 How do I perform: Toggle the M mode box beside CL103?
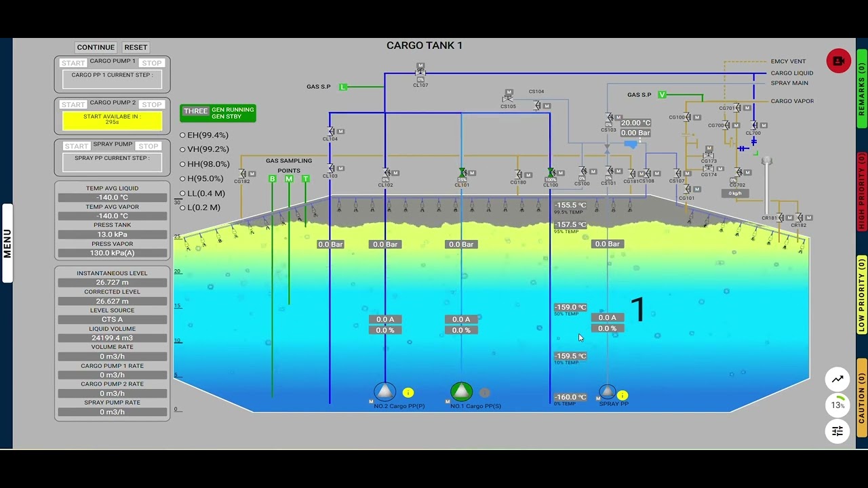click(x=340, y=168)
